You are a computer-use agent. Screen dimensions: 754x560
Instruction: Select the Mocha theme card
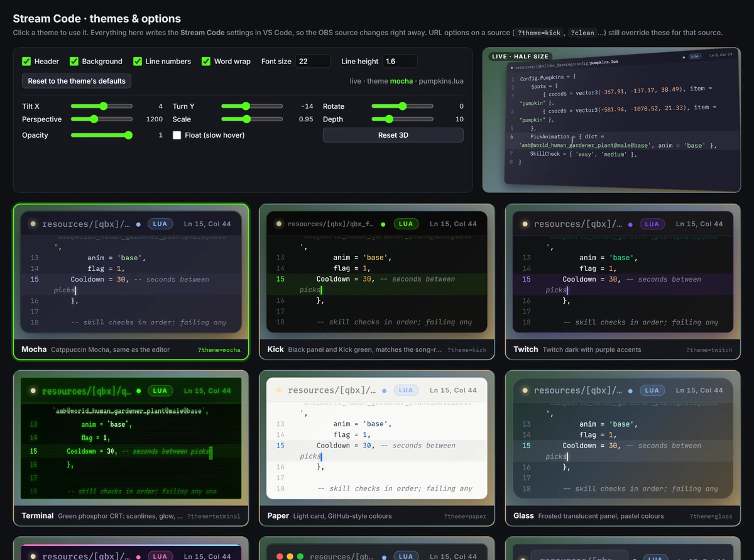pos(131,282)
